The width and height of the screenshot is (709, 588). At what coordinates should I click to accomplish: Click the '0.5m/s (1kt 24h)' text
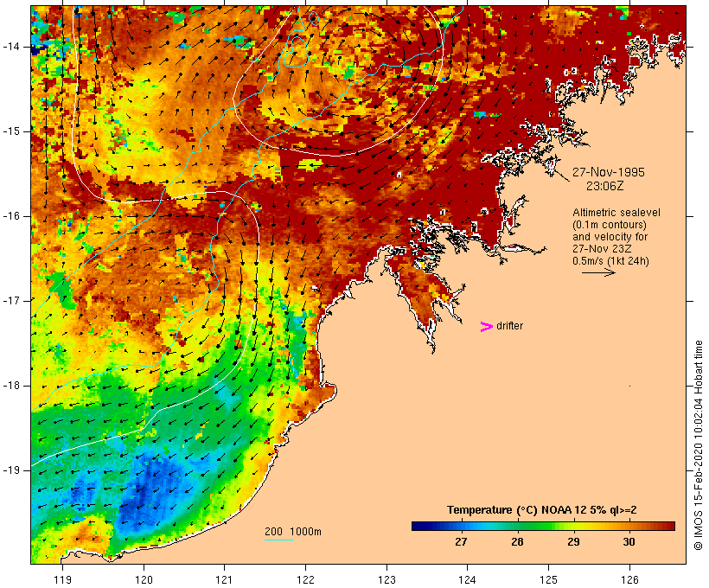coord(610,261)
